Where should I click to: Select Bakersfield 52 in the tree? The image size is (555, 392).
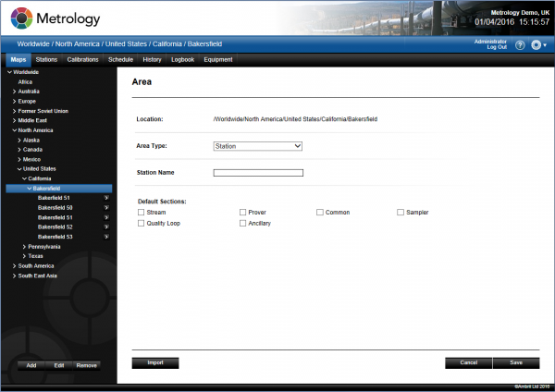pyautogui.click(x=55, y=227)
